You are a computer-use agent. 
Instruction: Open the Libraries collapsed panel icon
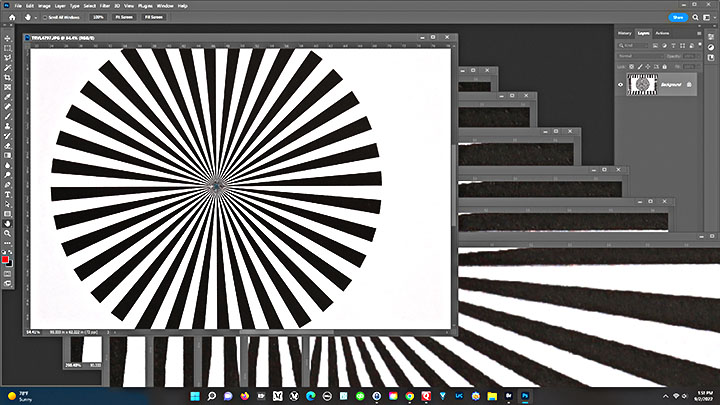(711, 58)
